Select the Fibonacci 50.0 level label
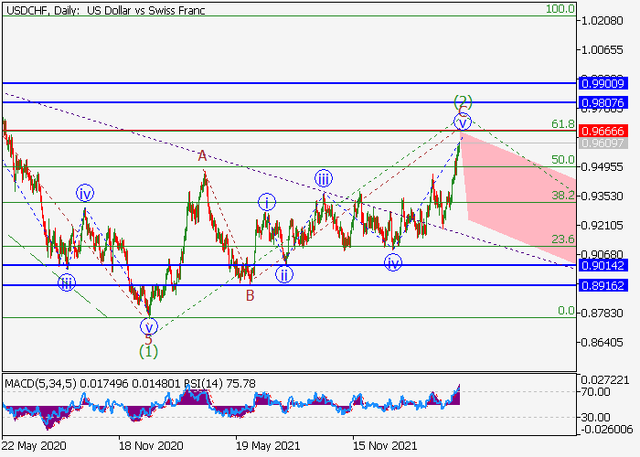The width and height of the screenshot is (640, 457). click(x=563, y=160)
